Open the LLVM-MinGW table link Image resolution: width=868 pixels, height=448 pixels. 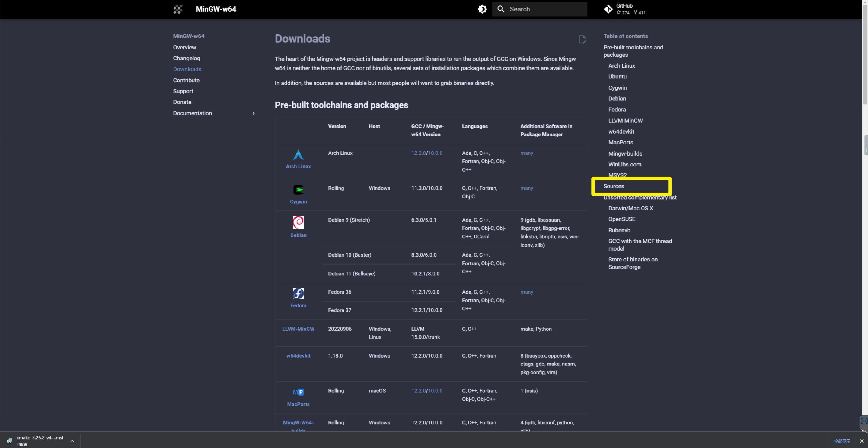coord(298,329)
